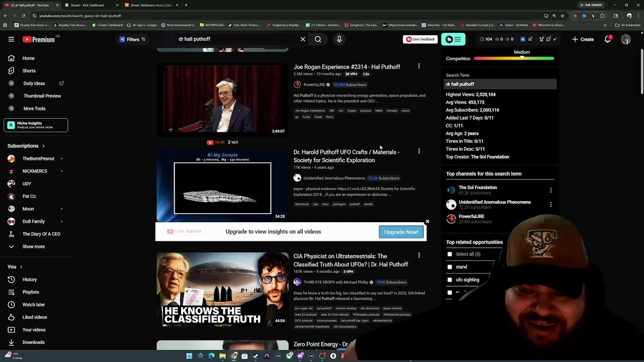
Task: Go to Home in sidebar
Action: [x=28, y=58]
